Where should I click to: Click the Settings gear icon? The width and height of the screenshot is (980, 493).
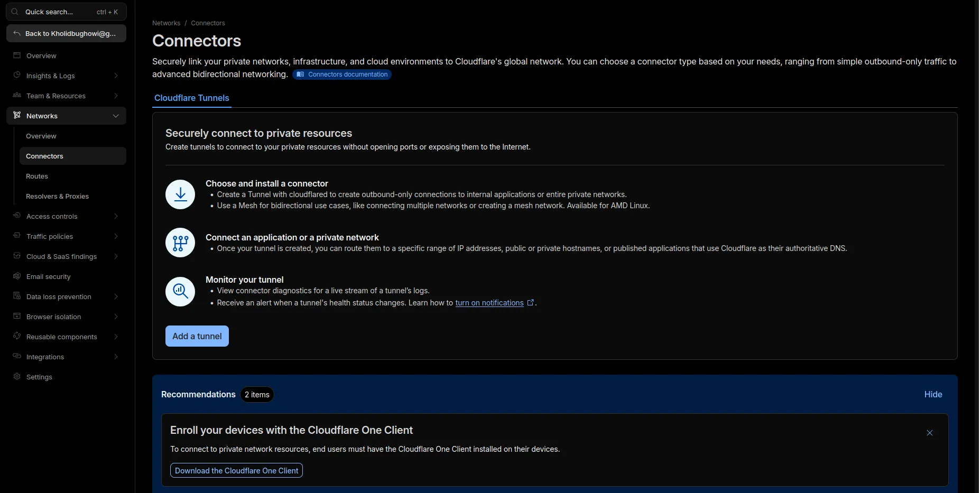[17, 376]
